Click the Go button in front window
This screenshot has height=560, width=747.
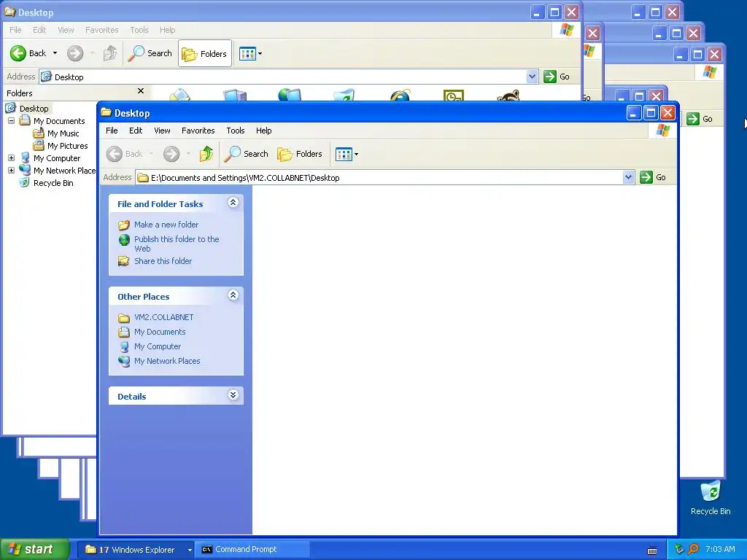point(653,178)
